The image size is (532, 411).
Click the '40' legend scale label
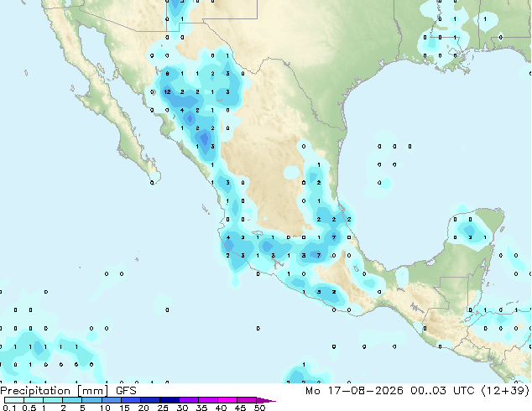pos(221,408)
